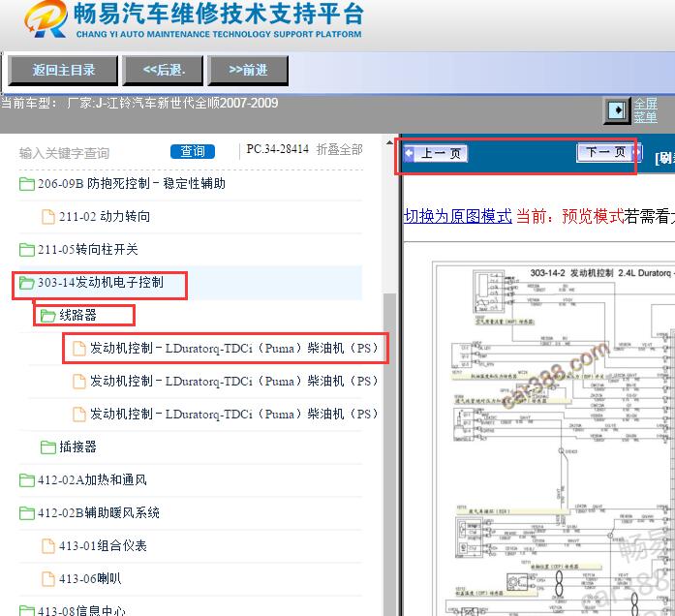Open third 发动机控制－LDuratorq-TDCi entry
The image size is (675, 616).
point(233,415)
